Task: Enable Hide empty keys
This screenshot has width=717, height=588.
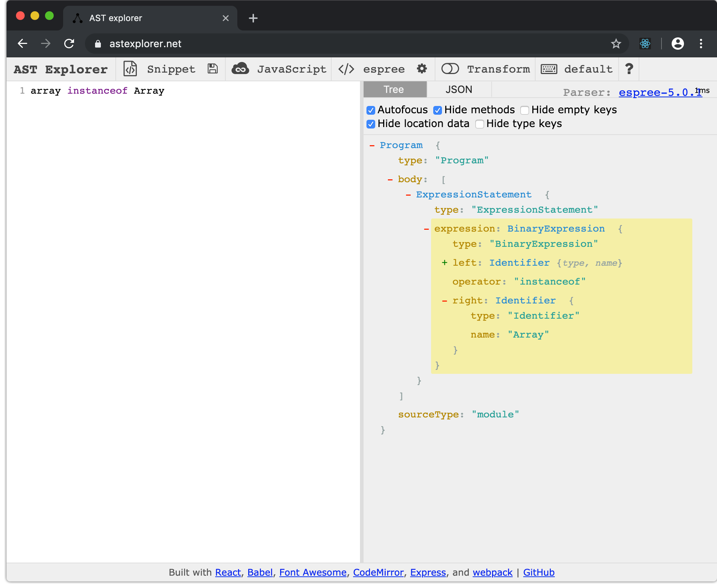Action: tap(524, 110)
